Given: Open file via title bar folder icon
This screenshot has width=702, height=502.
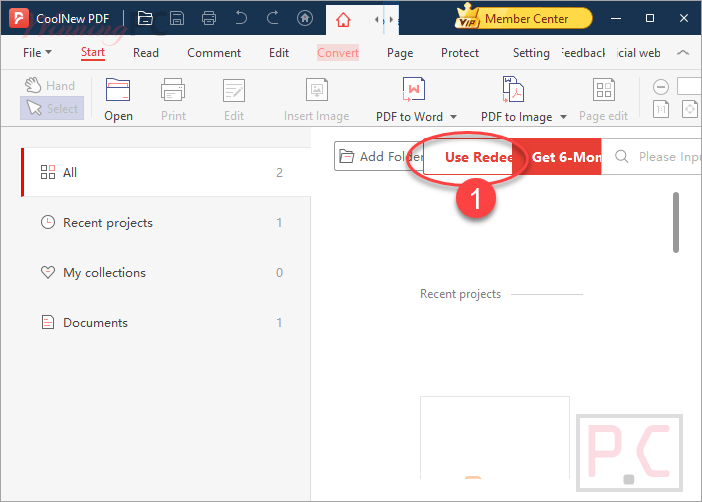Looking at the screenshot, I should (145, 18).
